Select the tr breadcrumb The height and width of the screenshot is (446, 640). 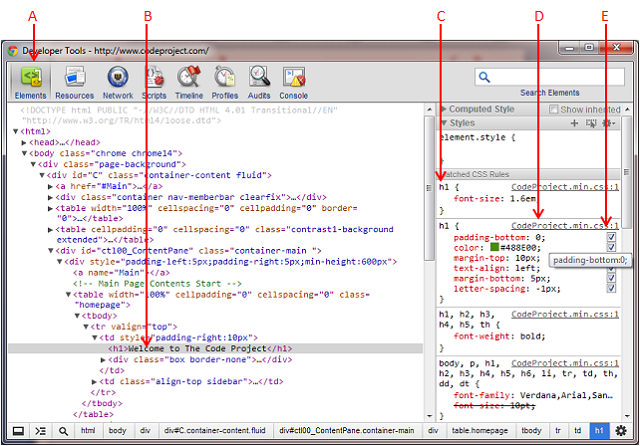click(x=558, y=431)
